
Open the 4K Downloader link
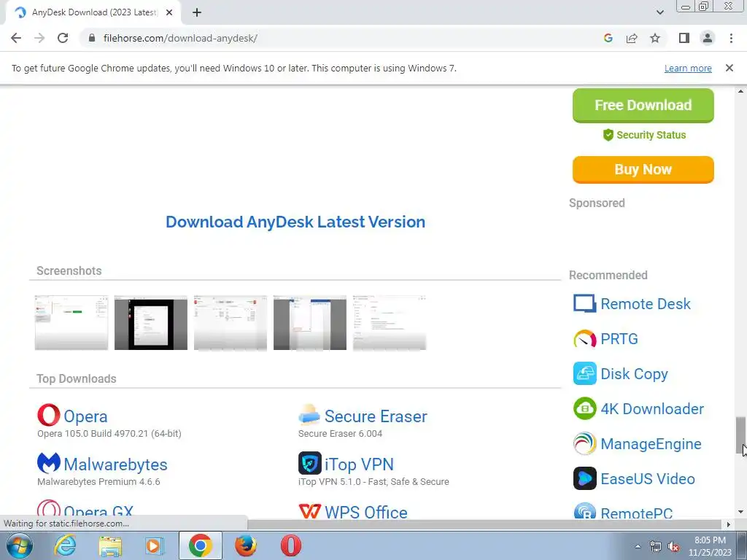[652, 408]
